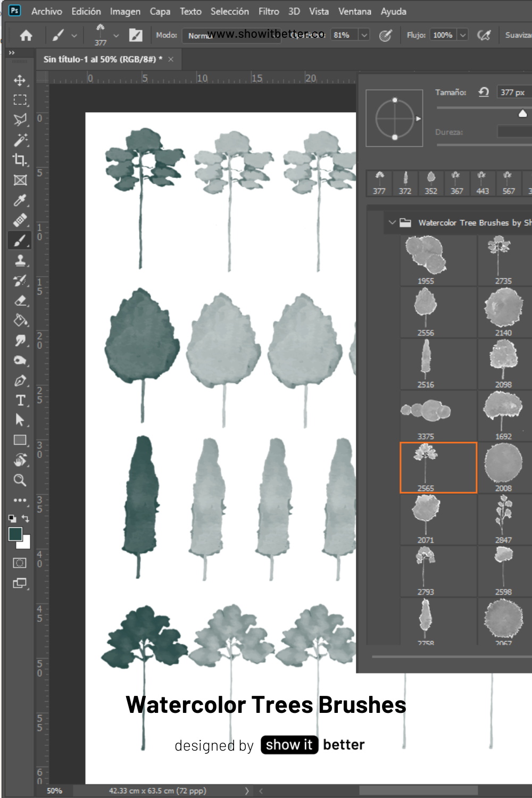Open the Filtro menu
Viewport: 532px width, 798px height.
point(269,11)
